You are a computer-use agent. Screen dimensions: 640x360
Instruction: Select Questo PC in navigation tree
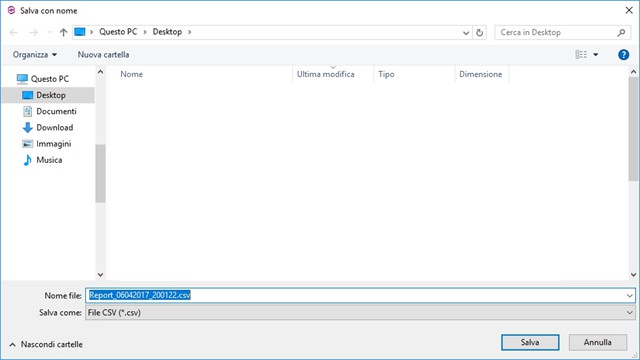(x=50, y=79)
